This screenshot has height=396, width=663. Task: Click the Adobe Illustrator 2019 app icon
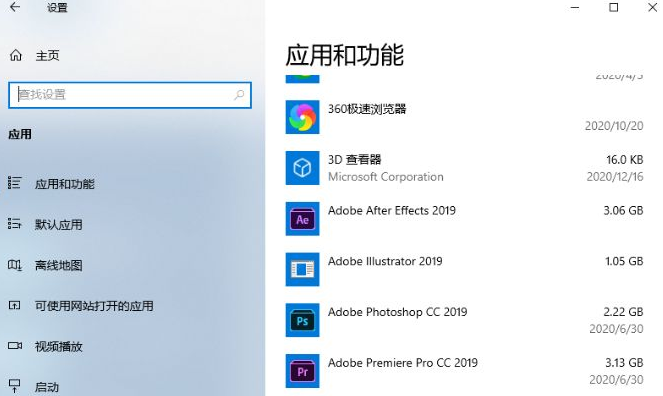pyautogui.click(x=302, y=269)
